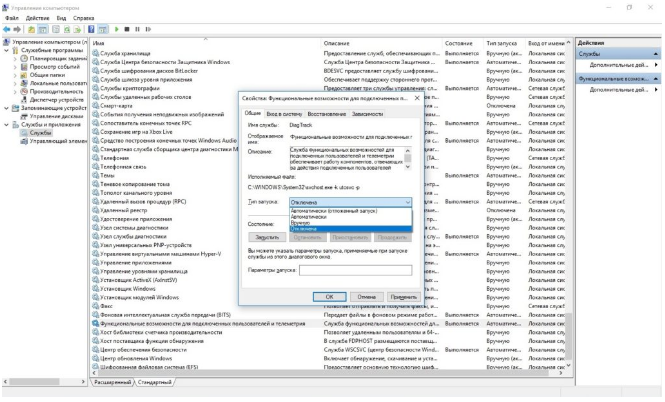Select Планировщик заданий in the tree
The width and height of the screenshot is (665, 402).
[x=58, y=59]
